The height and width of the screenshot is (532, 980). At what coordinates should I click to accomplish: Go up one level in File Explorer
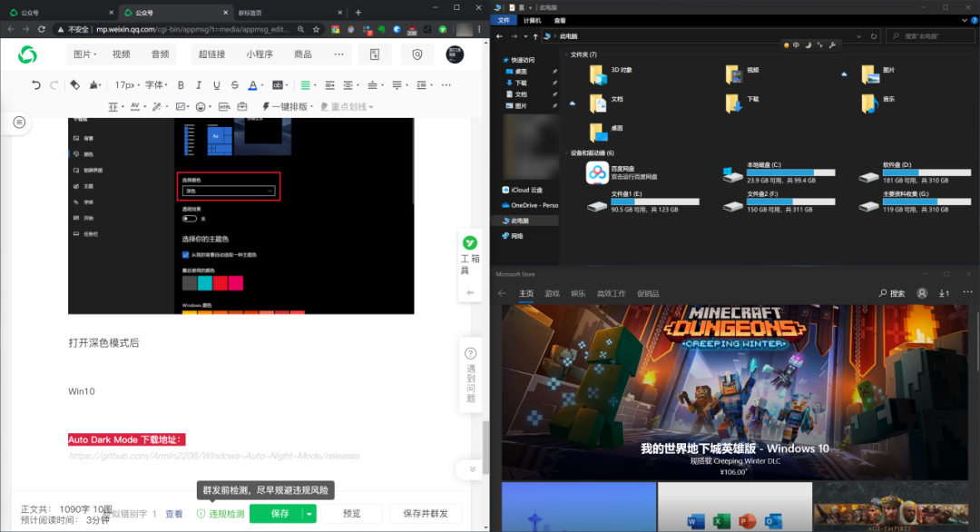coord(535,36)
